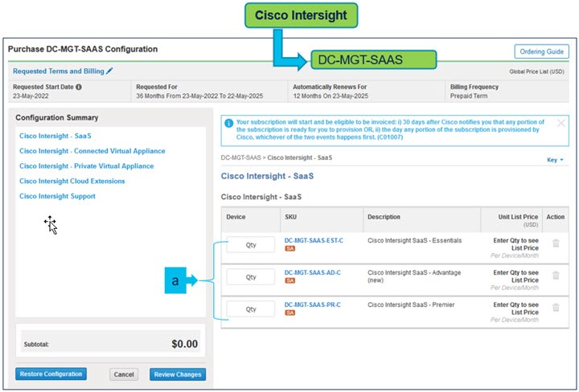
Task: Click Review Changes button
Action: [177, 374]
